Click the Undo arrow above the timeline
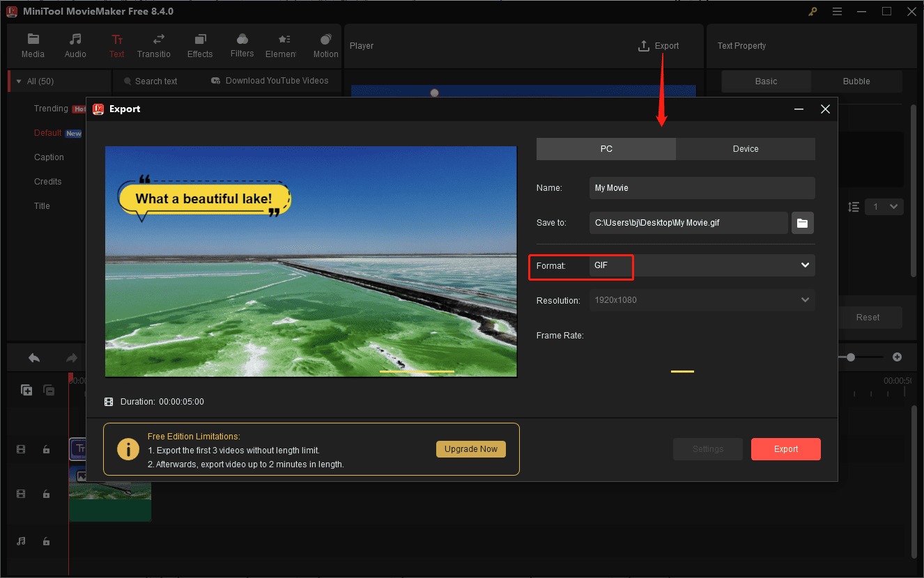 33,357
